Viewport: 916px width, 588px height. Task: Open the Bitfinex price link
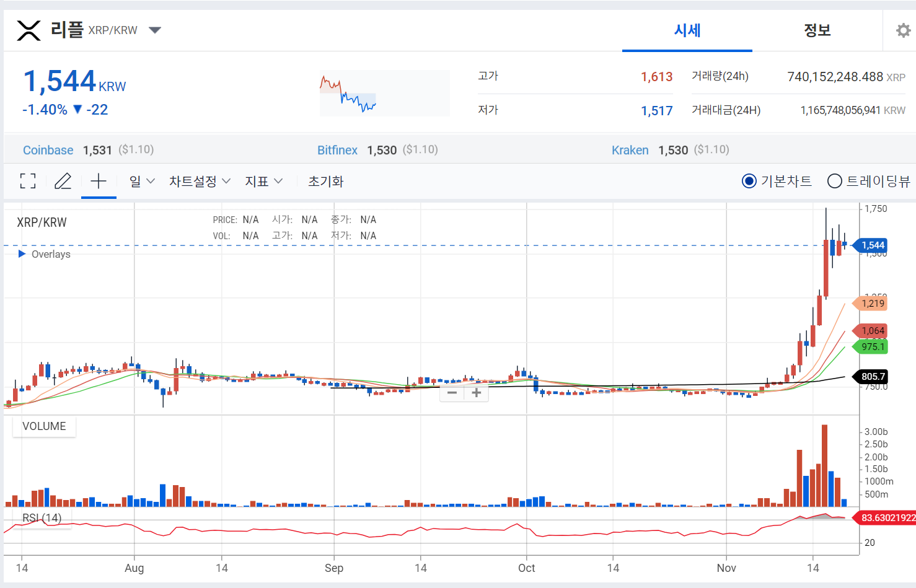337,150
